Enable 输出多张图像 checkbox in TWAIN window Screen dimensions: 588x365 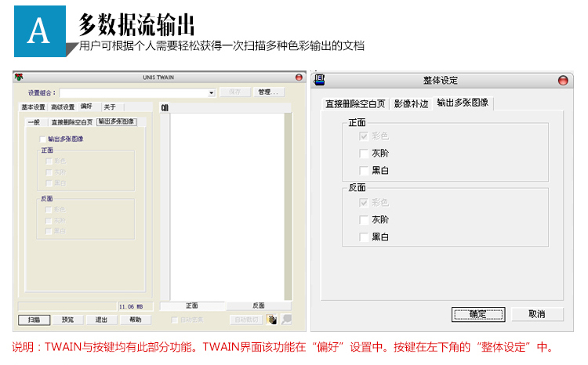coord(43,139)
